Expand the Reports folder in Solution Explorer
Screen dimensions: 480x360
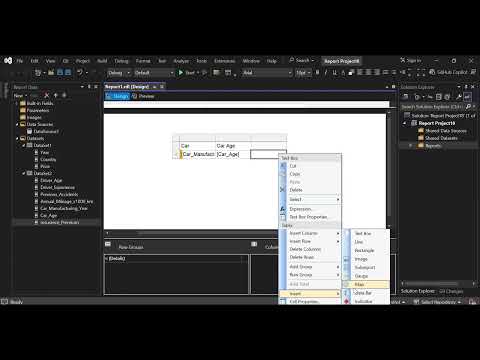[411, 146]
